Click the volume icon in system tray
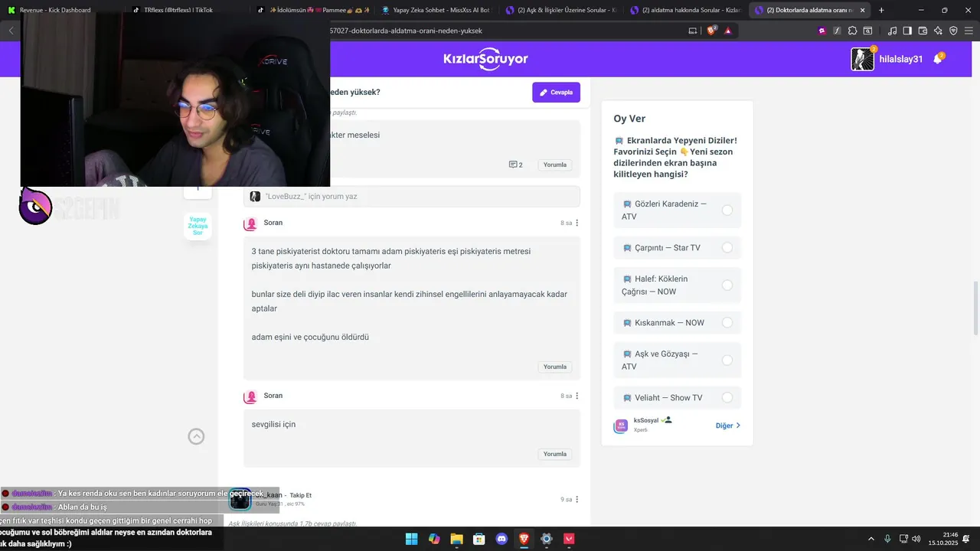Image resolution: width=980 pixels, height=551 pixels. click(916, 539)
